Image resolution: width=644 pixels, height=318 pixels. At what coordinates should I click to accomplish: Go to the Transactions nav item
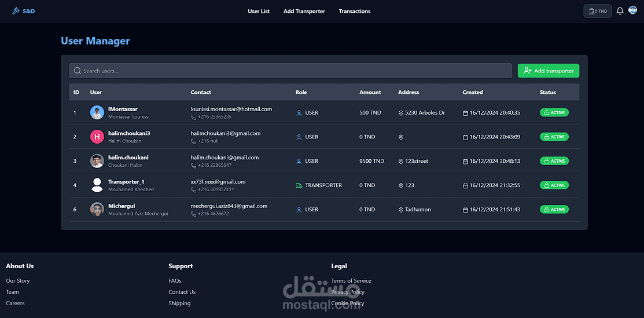355,11
